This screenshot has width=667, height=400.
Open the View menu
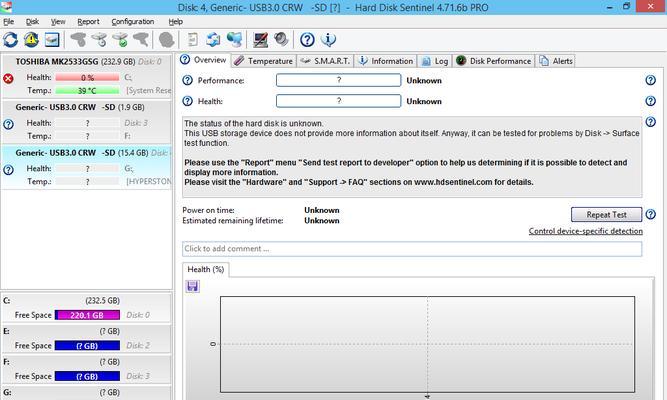(x=58, y=22)
